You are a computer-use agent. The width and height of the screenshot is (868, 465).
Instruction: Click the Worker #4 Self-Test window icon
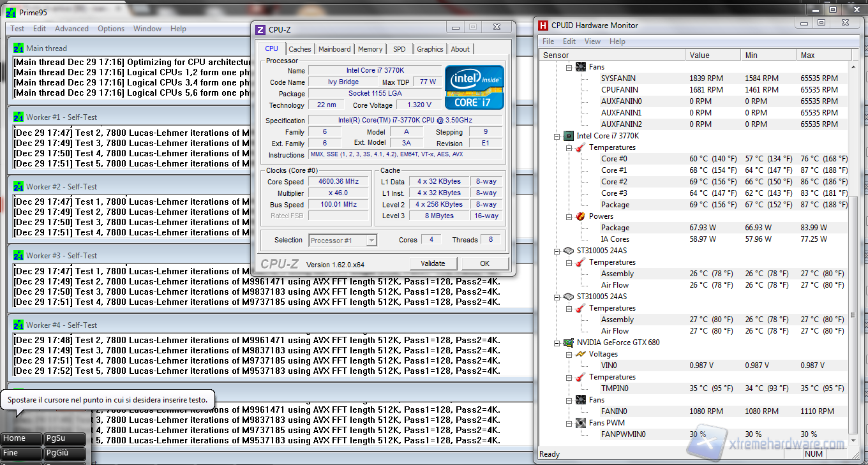tap(19, 325)
